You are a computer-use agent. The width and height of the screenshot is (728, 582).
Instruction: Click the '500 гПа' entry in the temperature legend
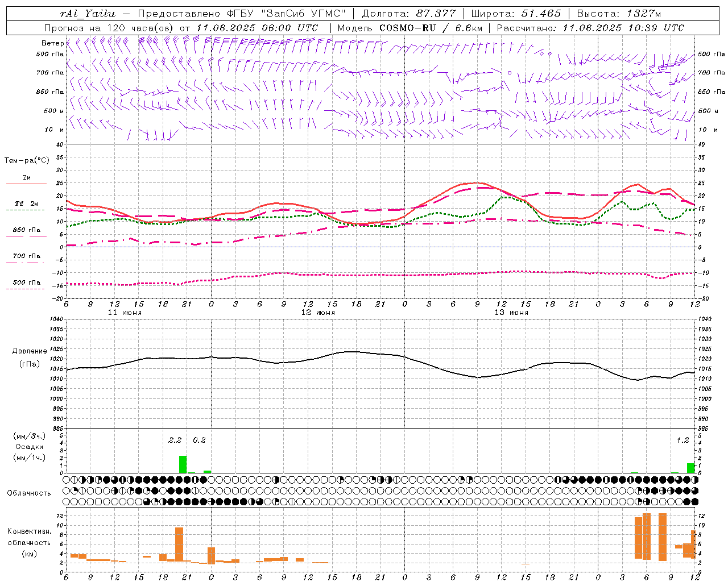(27, 282)
